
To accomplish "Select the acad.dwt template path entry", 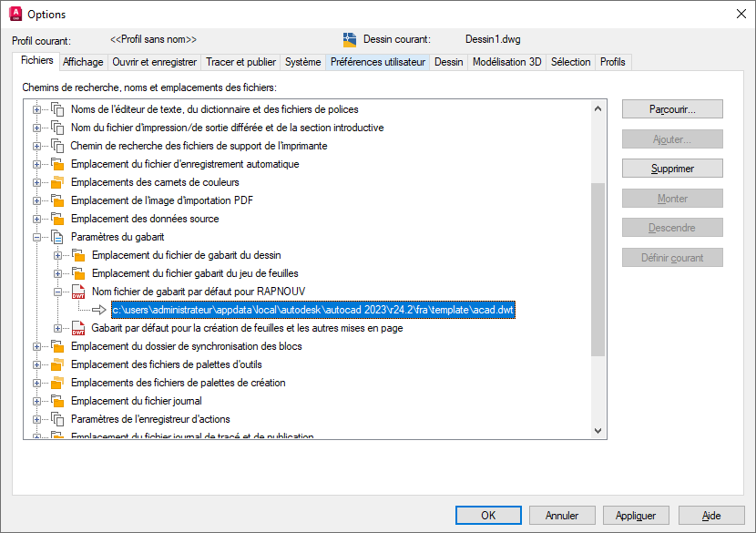I will 313,310.
